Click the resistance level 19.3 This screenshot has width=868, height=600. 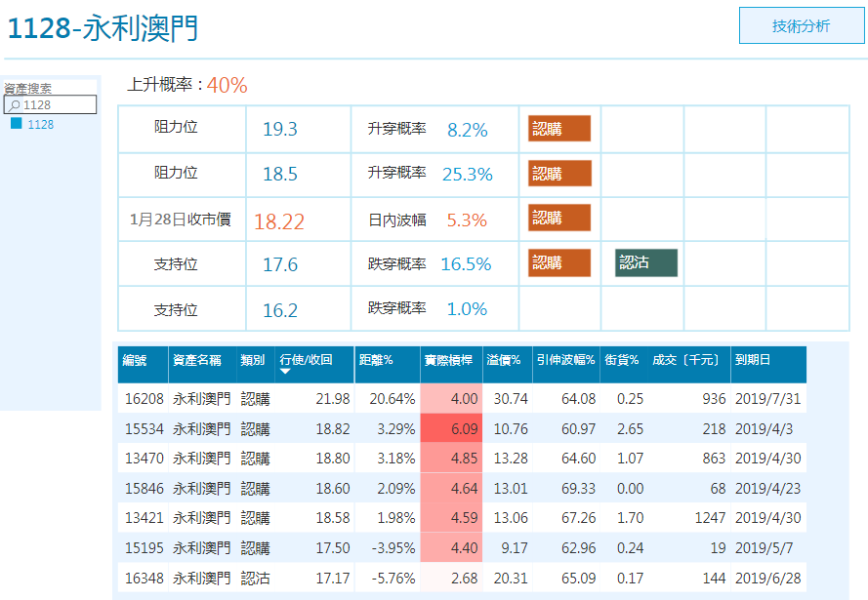280,129
